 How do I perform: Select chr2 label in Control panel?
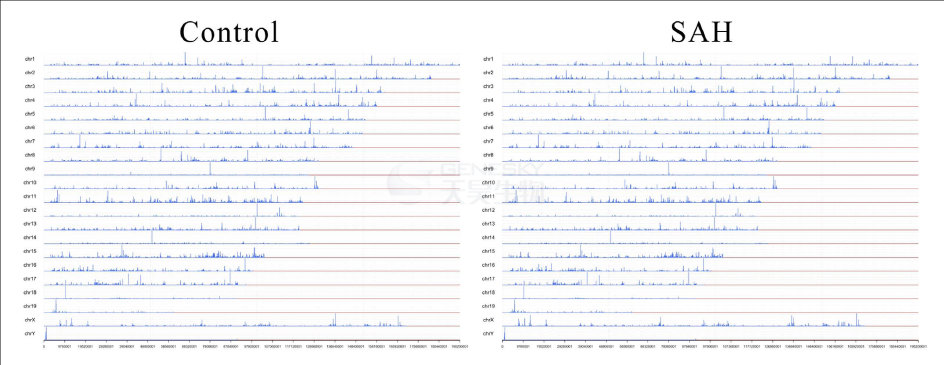tap(30, 73)
